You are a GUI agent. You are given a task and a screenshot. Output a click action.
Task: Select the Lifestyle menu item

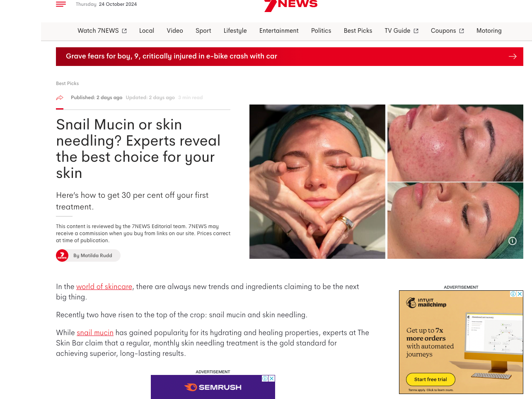click(235, 31)
